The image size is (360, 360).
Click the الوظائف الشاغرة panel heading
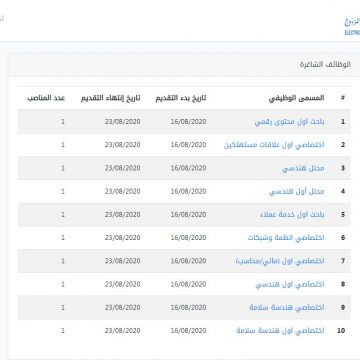coord(325,65)
